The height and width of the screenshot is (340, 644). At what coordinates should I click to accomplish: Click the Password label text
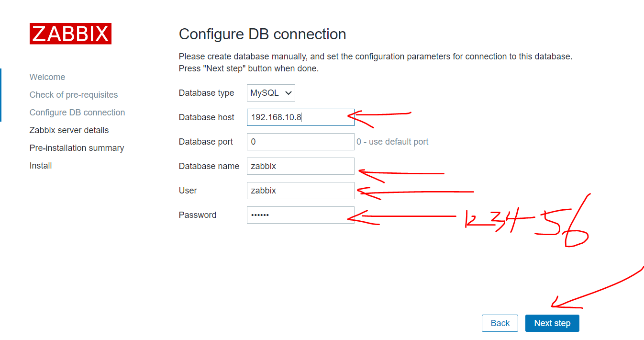click(x=197, y=215)
